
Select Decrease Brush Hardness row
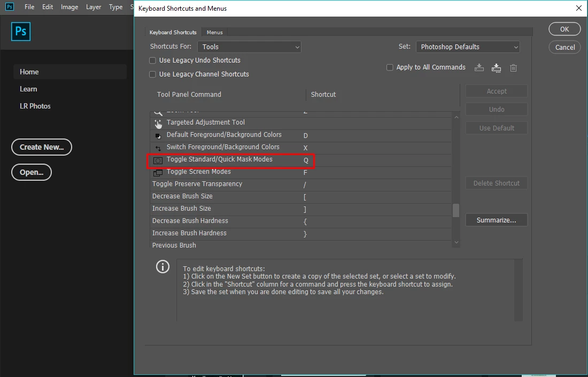(x=301, y=222)
